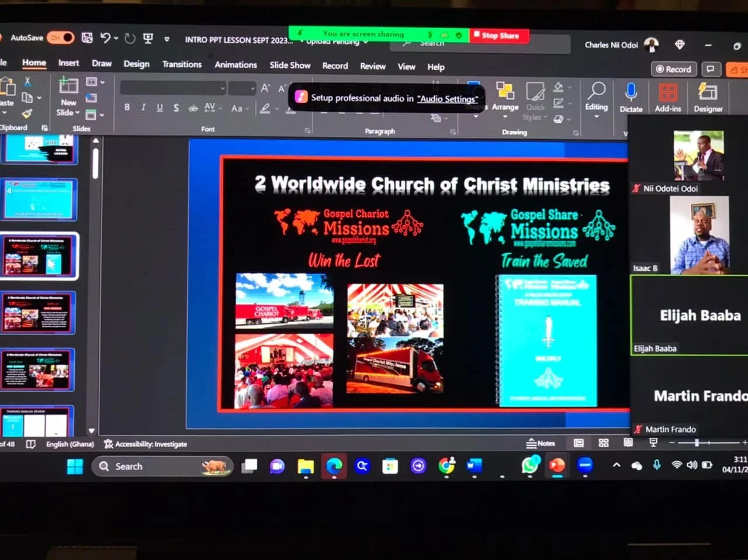Viewport: 748px width, 560px height.
Task: Open WhatsApp from the taskbar
Action: tap(530, 465)
